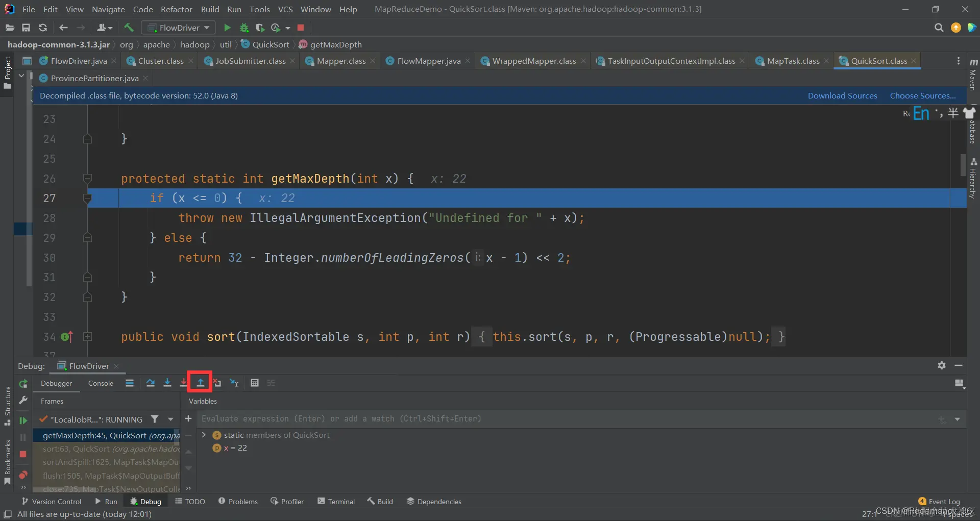Select the sort:63, QuickSort stack frame
Screen dimensions: 980x521
tap(106, 449)
